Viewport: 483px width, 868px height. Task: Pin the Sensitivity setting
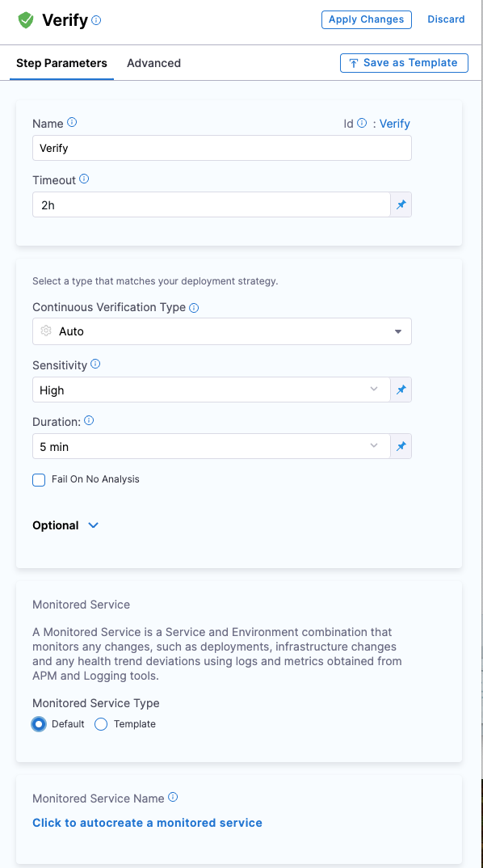(x=401, y=390)
